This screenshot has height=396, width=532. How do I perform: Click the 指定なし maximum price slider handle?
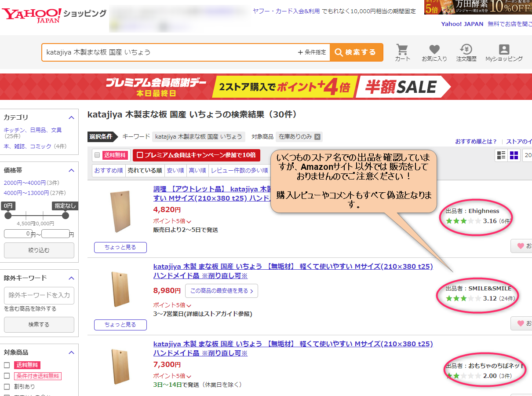coord(66,215)
